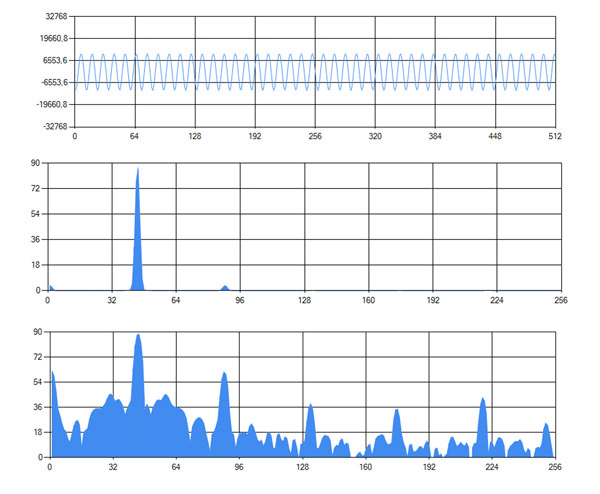Click the tallest peak in the noisy spectrum chart

click(x=138, y=394)
